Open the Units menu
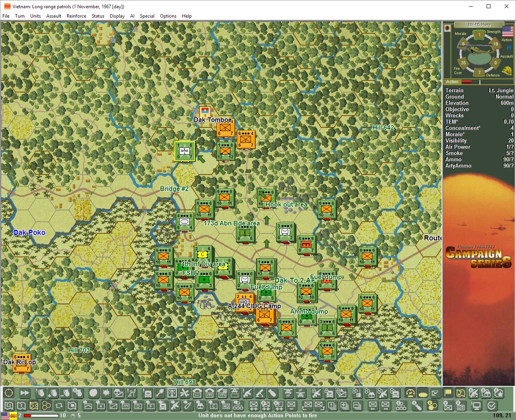 pos(36,16)
